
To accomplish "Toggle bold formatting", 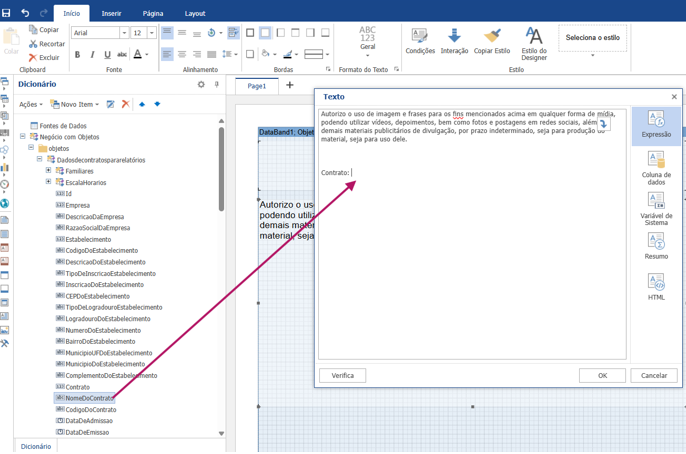I will coord(77,55).
